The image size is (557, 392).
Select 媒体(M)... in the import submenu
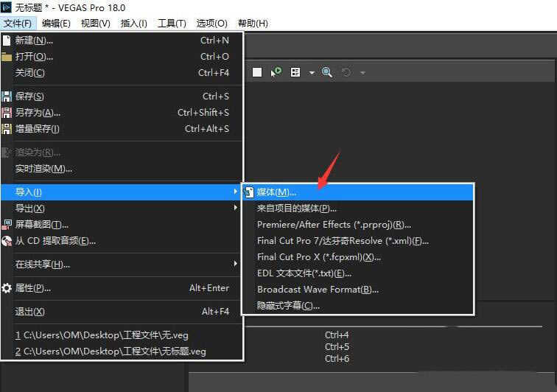tap(358, 192)
